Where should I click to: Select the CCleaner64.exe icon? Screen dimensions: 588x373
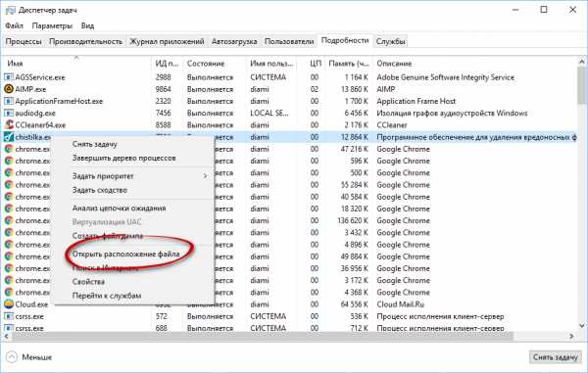click(x=8, y=124)
